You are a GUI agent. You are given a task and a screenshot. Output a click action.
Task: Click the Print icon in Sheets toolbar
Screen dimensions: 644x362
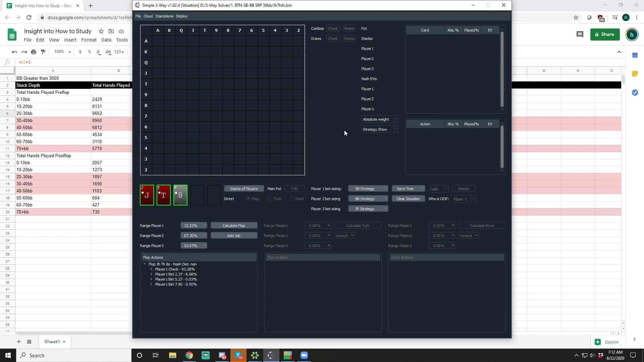(x=34, y=52)
